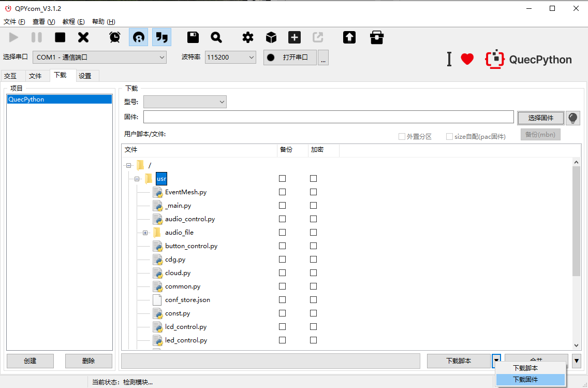The width and height of the screenshot is (588, 388).
Task: Open the 文件 (F) menu
Action: 14,22
